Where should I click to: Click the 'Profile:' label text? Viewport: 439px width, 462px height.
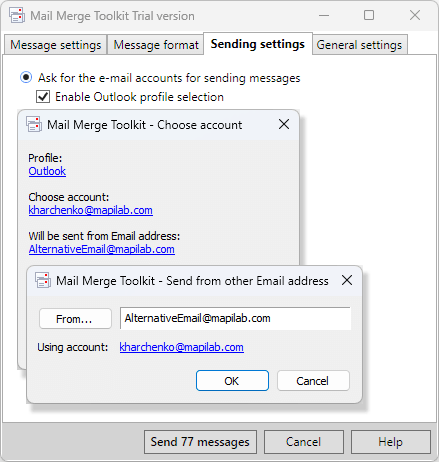pos(45,158)
